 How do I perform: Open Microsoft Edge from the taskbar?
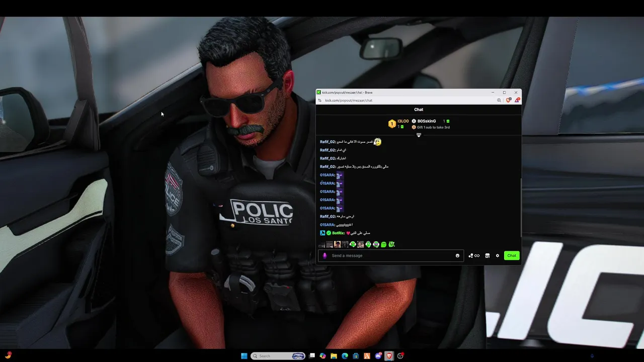[345, 356]
